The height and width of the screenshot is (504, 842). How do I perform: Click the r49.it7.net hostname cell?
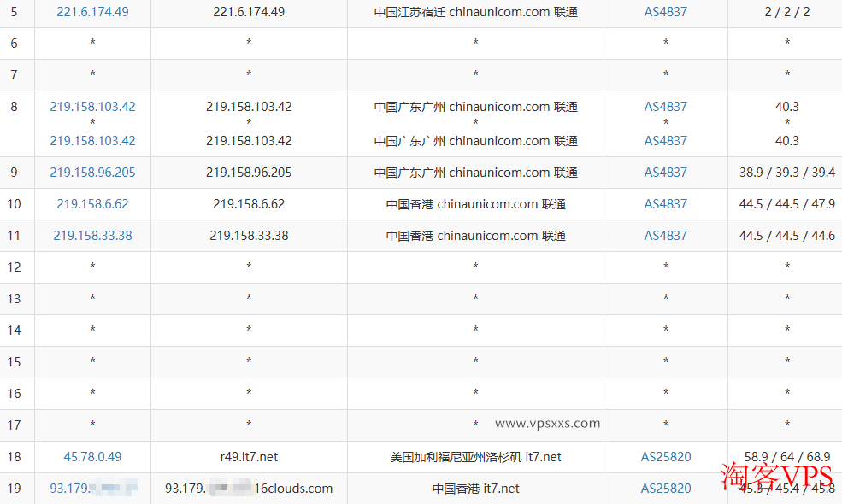[249, 457]
